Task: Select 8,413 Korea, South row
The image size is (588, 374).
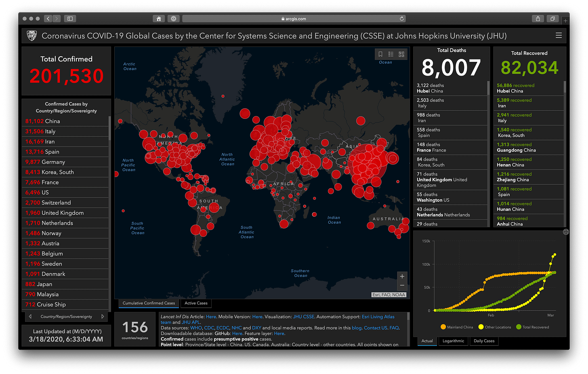Action: (65, 172)
